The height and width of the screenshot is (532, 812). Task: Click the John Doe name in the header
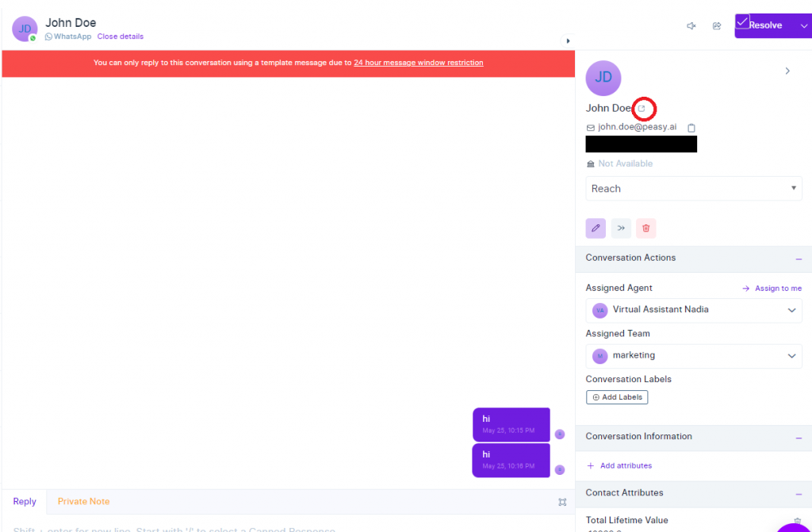click(x=71, y=23)
